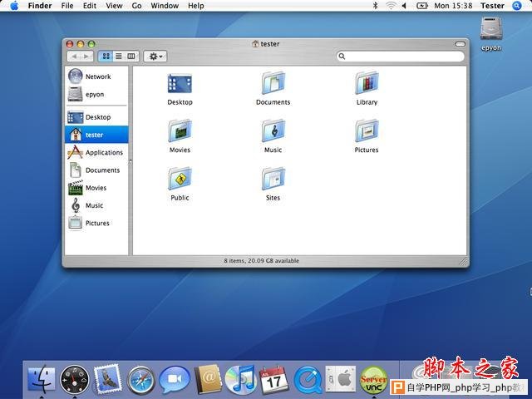This screenshot has height=399, width=532.
Task: Select the Public folder icon
Action: [x=180, y=179]
